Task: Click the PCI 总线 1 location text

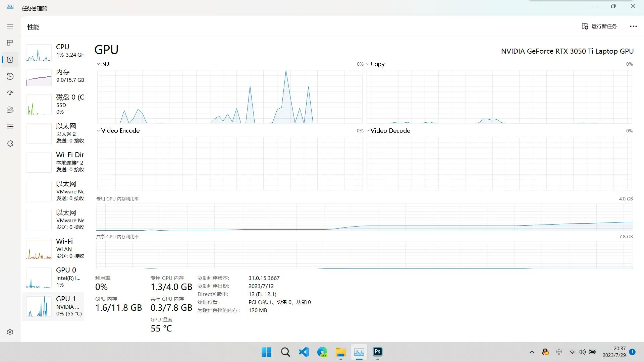Action: pyautogui.click(x=280, y=302)
